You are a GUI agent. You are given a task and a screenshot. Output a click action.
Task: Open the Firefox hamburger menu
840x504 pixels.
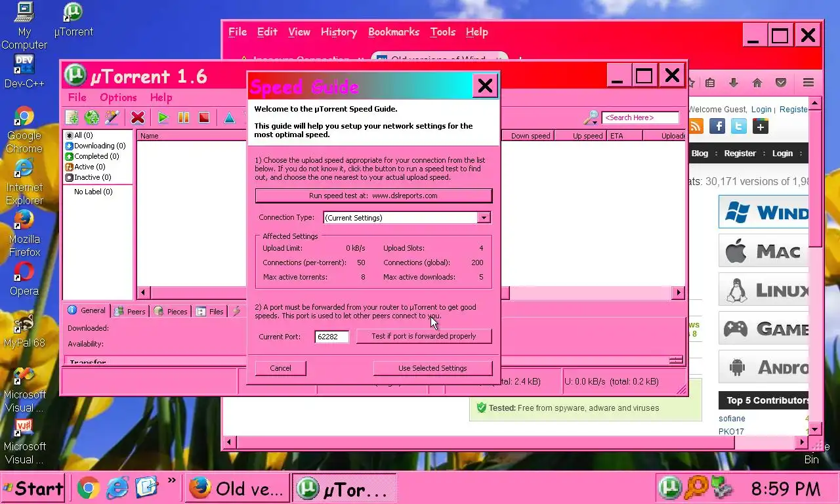coord(808,83)
